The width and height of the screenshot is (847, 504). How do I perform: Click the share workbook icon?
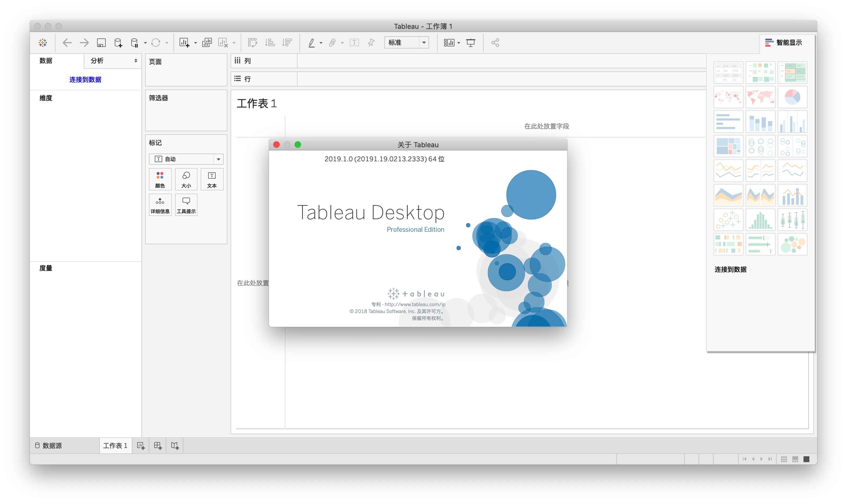point(495,42)
